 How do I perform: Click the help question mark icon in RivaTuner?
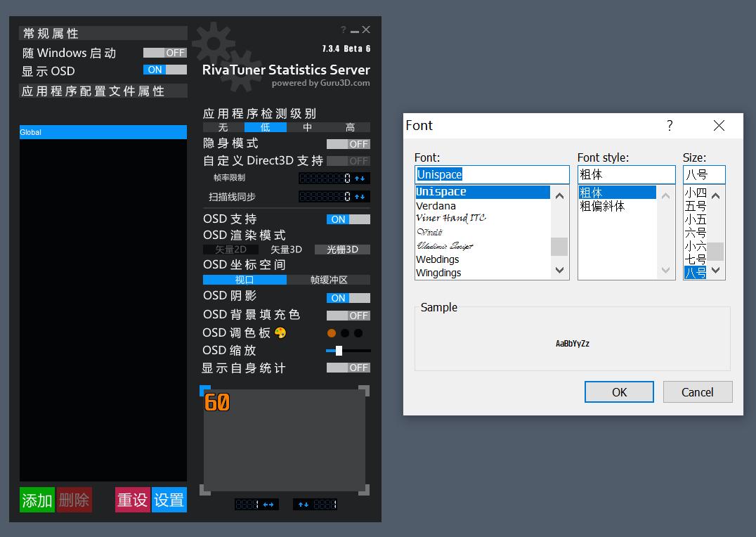342,30
